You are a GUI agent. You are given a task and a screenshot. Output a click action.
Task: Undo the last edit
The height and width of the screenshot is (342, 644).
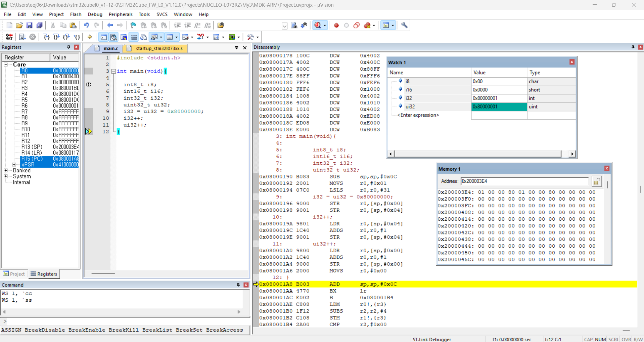tap(86, 25)
